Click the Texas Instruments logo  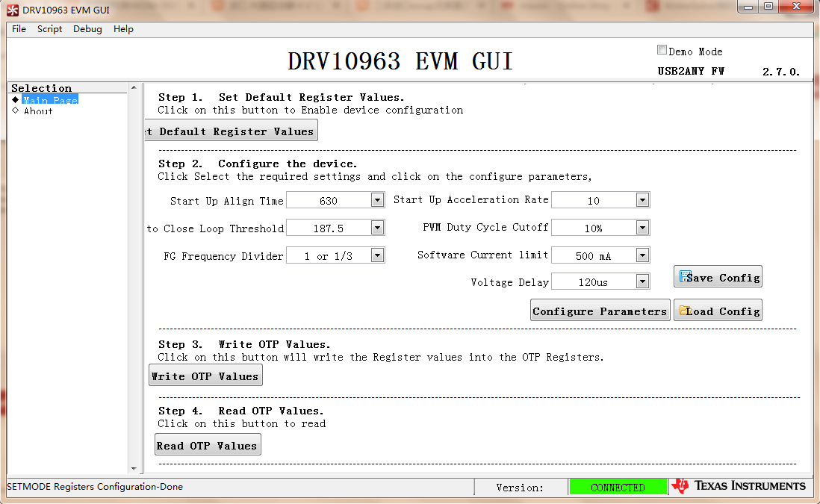(x=739, y=486)
